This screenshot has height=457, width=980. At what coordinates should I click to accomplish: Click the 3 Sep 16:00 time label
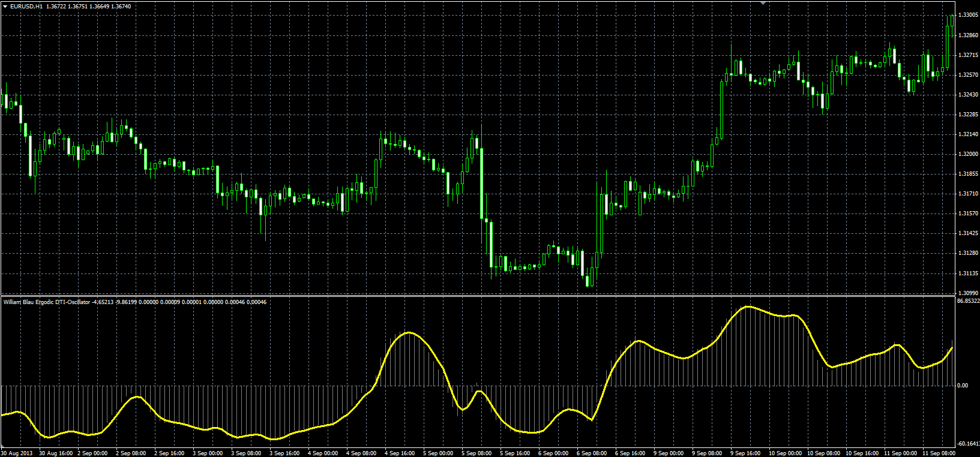point(285,453)
